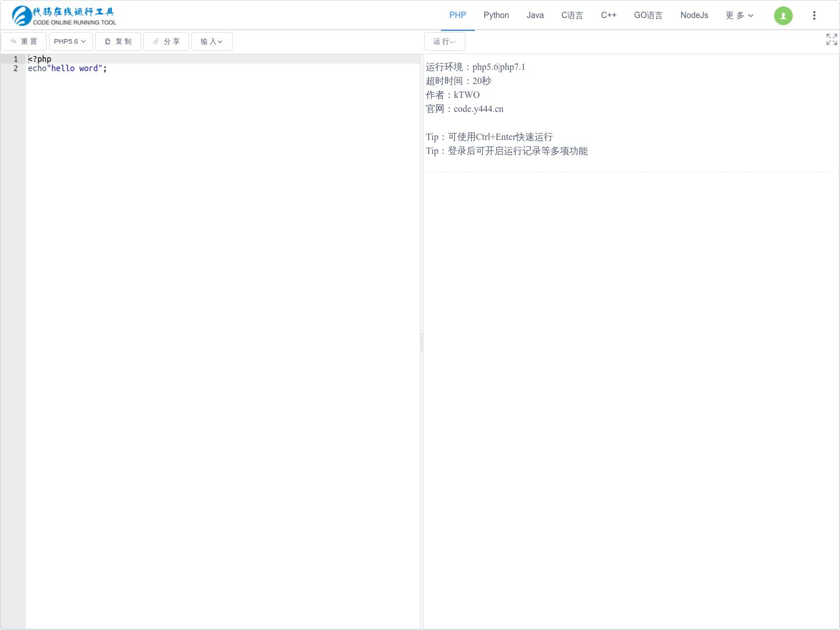The height and width of the screenshot is (630, 840).
Task: Switch to the Python tab
Action: pyautogui.click(x=496, y=15)
